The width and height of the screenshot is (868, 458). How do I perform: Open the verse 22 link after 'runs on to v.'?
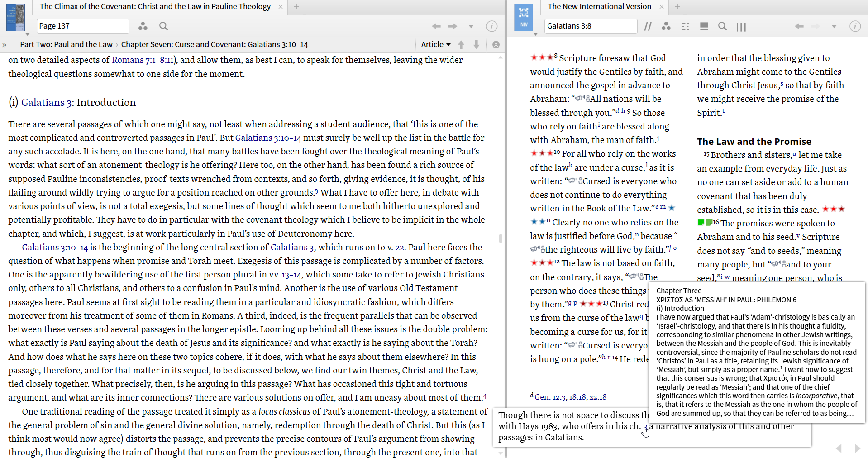coord(400,247)
